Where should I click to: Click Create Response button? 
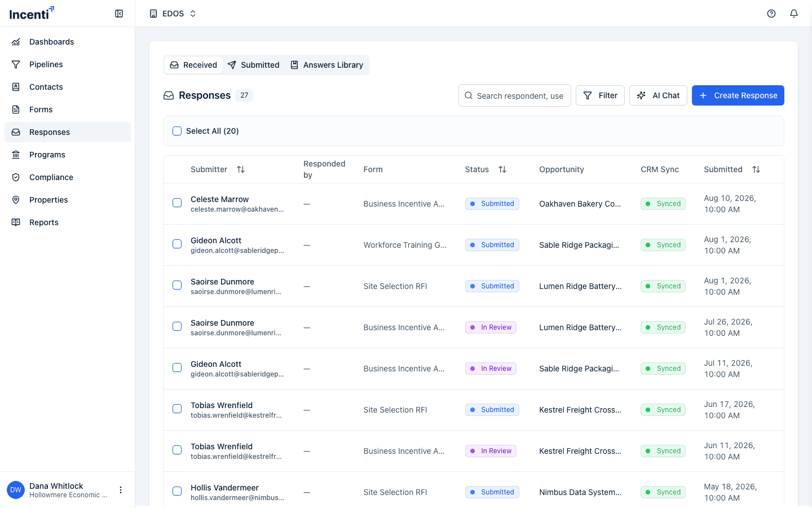pos(738,95)
